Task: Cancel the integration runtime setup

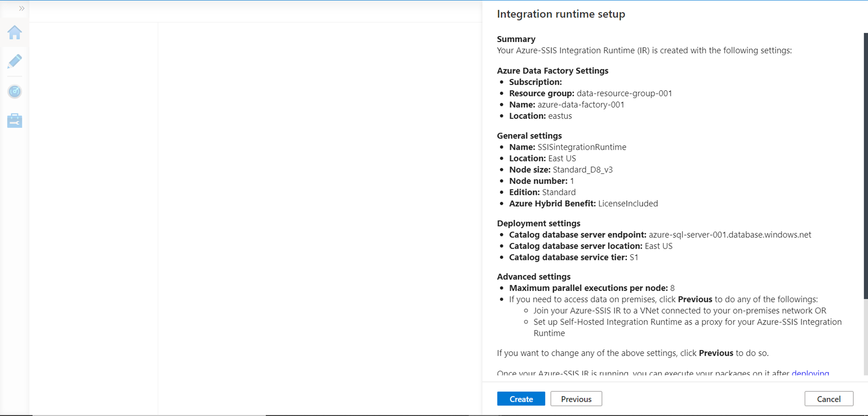Action: tap(829, 399)
